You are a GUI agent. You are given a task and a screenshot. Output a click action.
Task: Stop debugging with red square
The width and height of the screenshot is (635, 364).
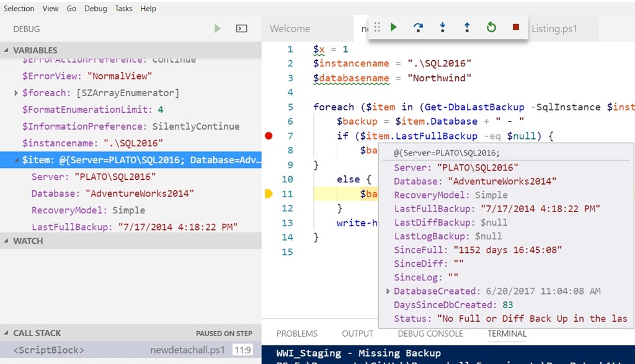516,27
